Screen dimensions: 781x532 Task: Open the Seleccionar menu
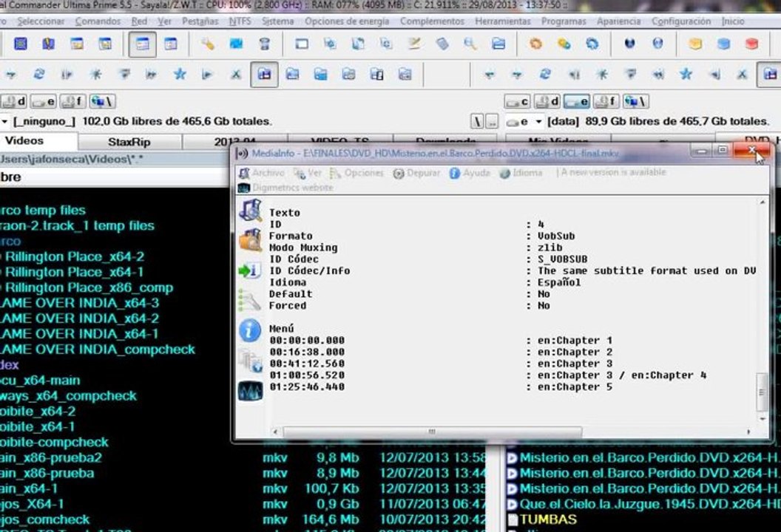(x=41, y=21)
